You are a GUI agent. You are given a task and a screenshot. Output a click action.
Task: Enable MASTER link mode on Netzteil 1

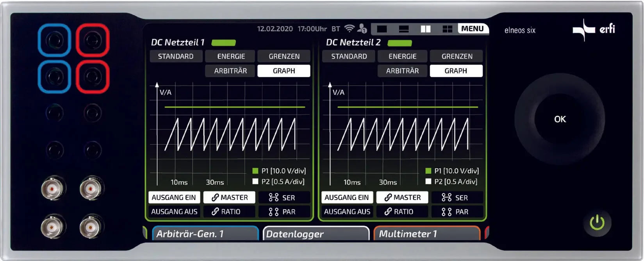pos(229,197)
